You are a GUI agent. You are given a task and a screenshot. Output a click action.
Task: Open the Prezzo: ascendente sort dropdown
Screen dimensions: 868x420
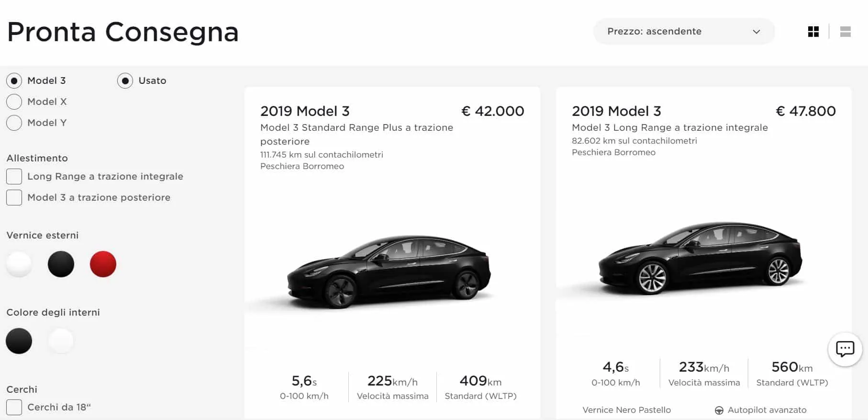pyautogui.click(x=683, y=32)
